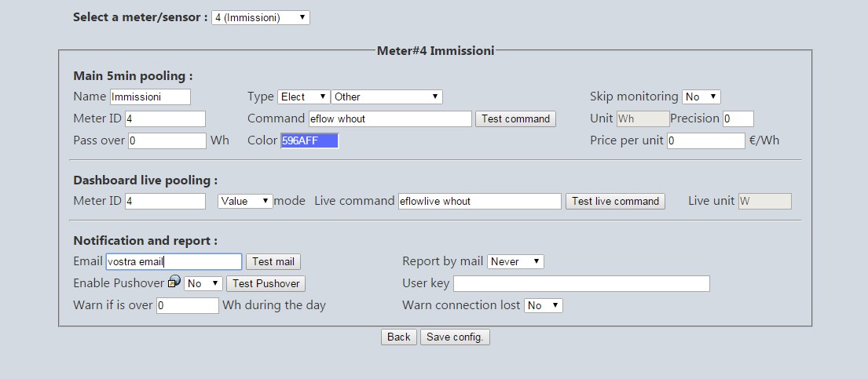Open the Other subtype dropdown
868x379 pixels.
pyautogui.click(x=386, y=97)
